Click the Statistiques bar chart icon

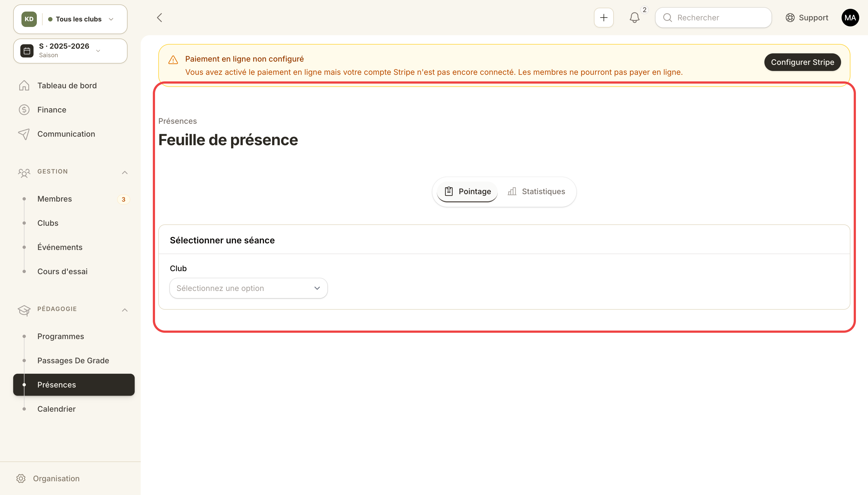click(x=512, y=191)
